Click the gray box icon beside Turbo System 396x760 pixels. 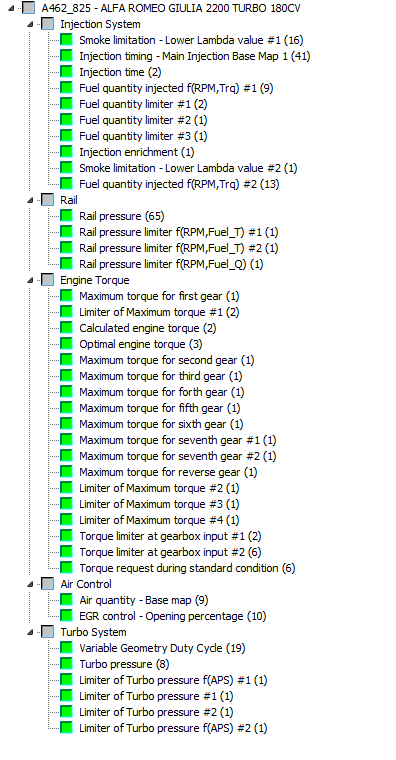tap(48, 632)
